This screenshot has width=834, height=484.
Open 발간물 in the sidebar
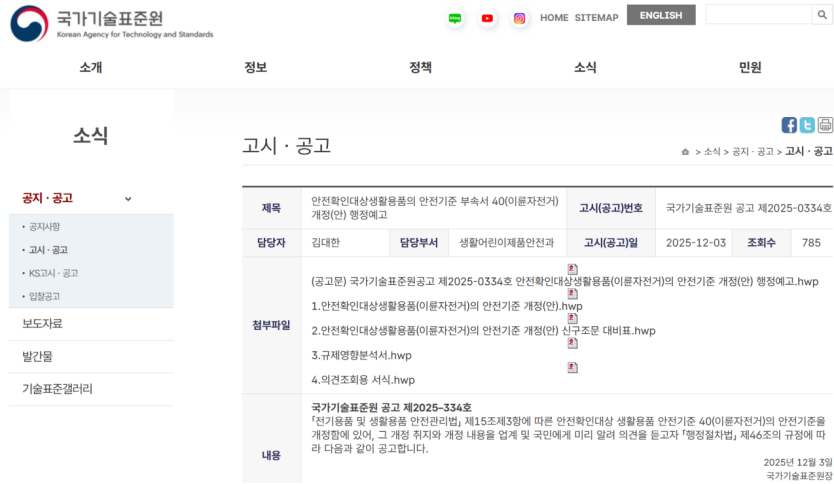[37, 356]
